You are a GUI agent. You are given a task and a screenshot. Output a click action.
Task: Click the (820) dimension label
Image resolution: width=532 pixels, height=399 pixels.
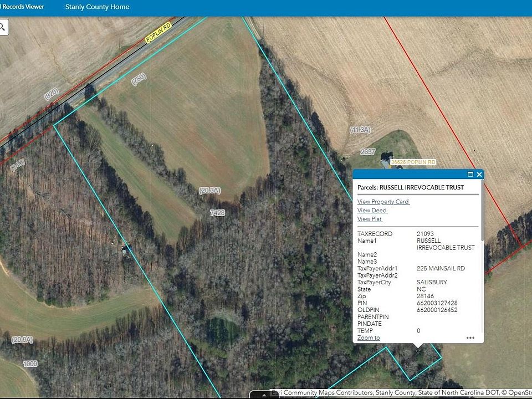coord(51,94)
